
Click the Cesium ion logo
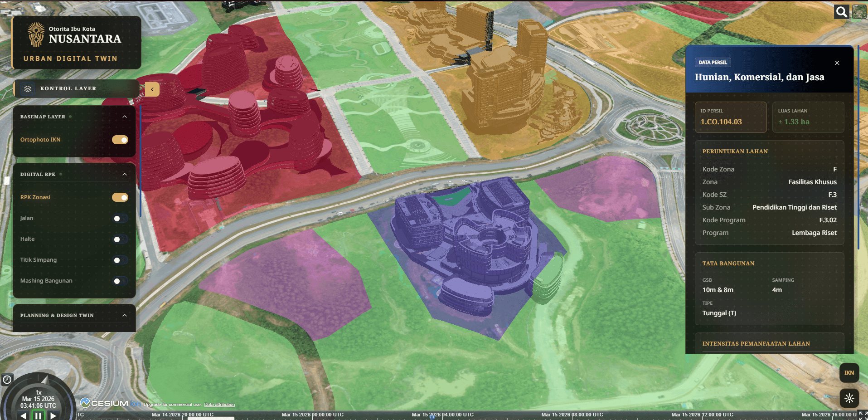point(110,403)
